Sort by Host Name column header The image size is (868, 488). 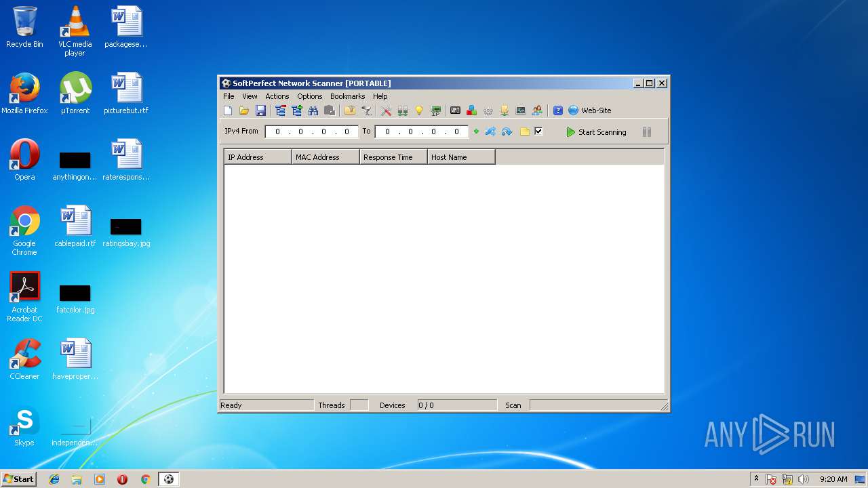[462, 157]
